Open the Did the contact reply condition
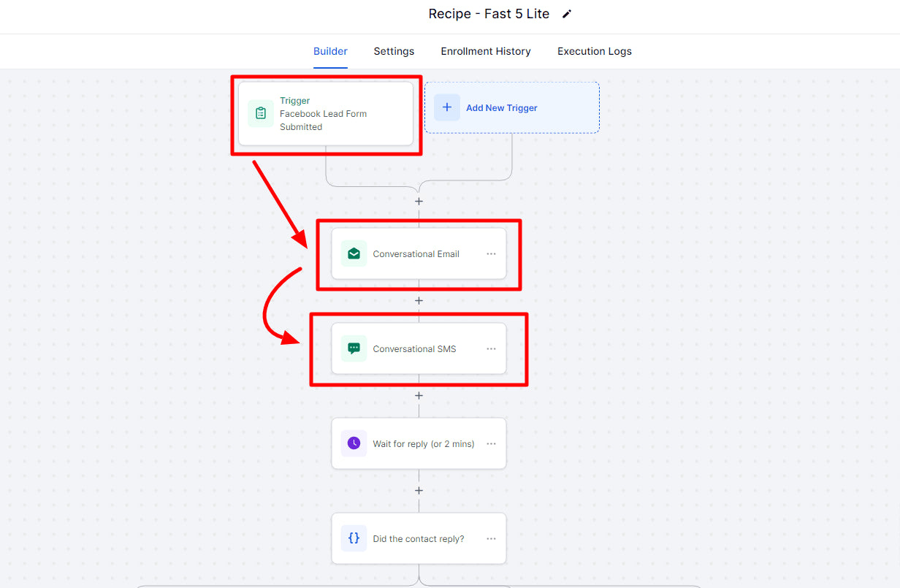 click(419, 538)
